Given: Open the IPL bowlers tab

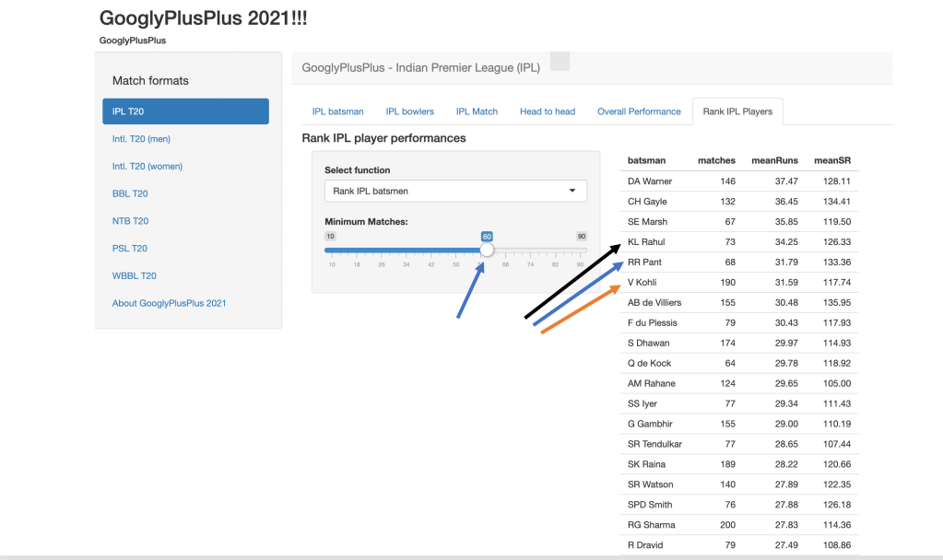Looking at the screenshot, I should pos(409,111).
